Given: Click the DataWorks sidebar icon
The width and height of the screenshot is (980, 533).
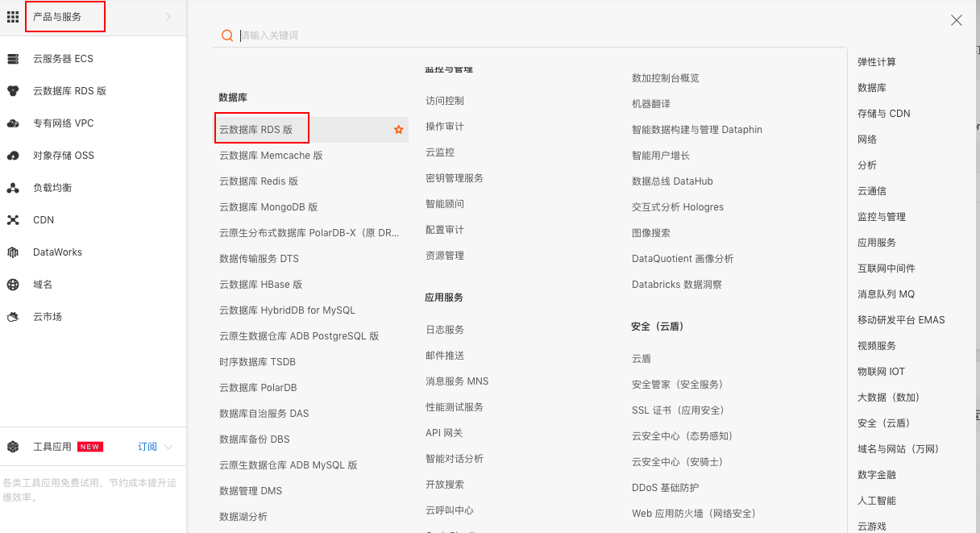Looking at the screenshot, I should click(13, 252).
